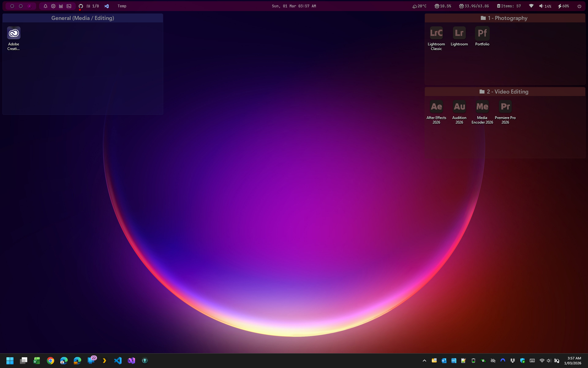Open the volume 14% control in top bar
Viewport: 588px width, 368px height.
[545, 6]
